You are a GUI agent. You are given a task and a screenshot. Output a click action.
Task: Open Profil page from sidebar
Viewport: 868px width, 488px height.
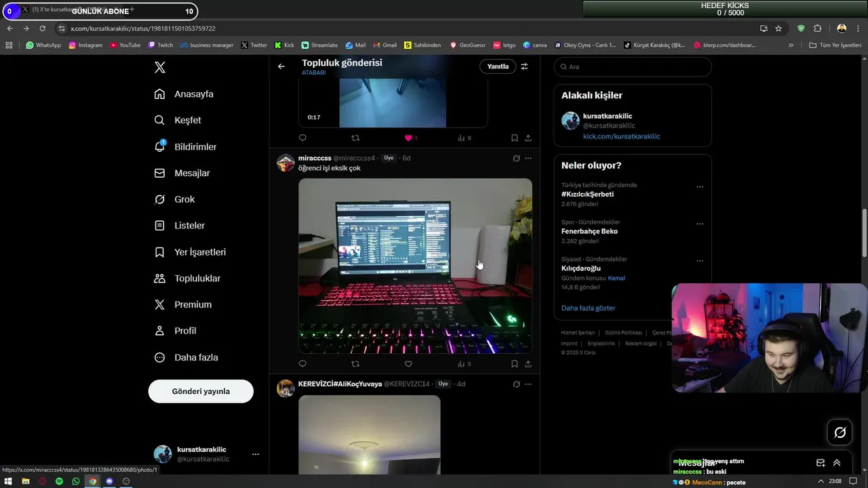click(175, 331)
